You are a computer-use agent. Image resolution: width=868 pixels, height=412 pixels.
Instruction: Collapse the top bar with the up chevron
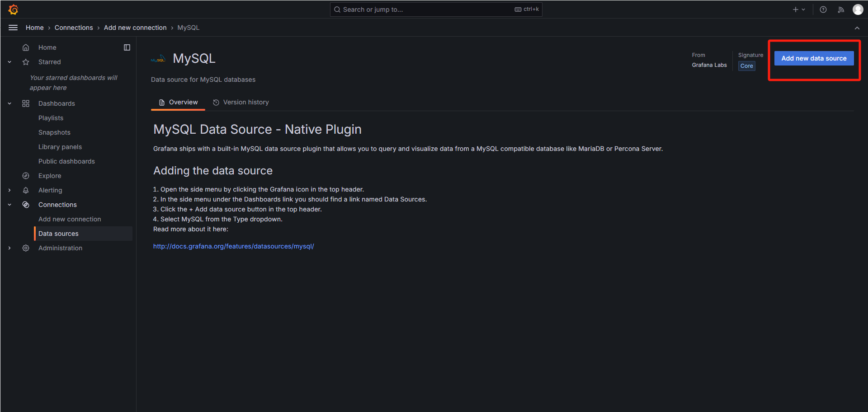point(857,28)
